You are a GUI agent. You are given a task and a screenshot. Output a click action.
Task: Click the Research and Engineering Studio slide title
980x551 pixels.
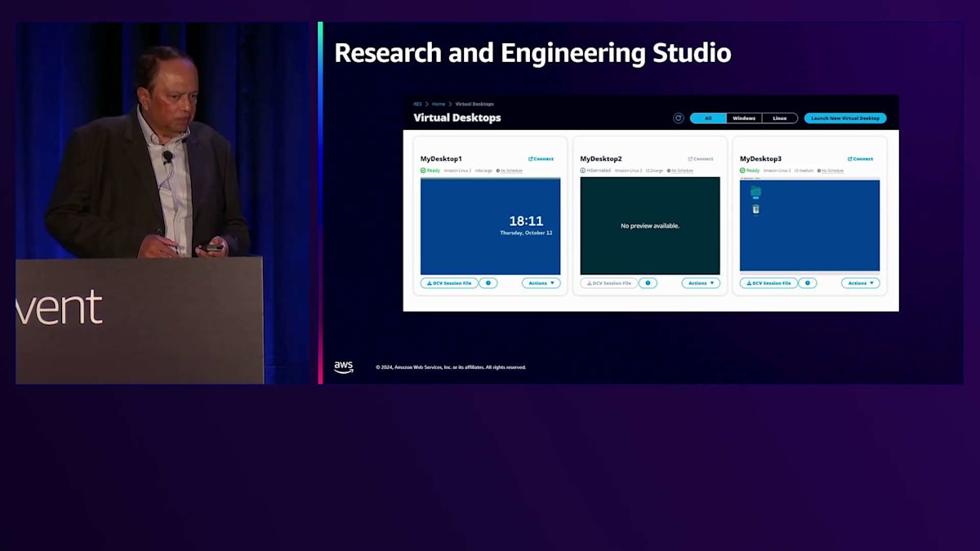[532, 54]
